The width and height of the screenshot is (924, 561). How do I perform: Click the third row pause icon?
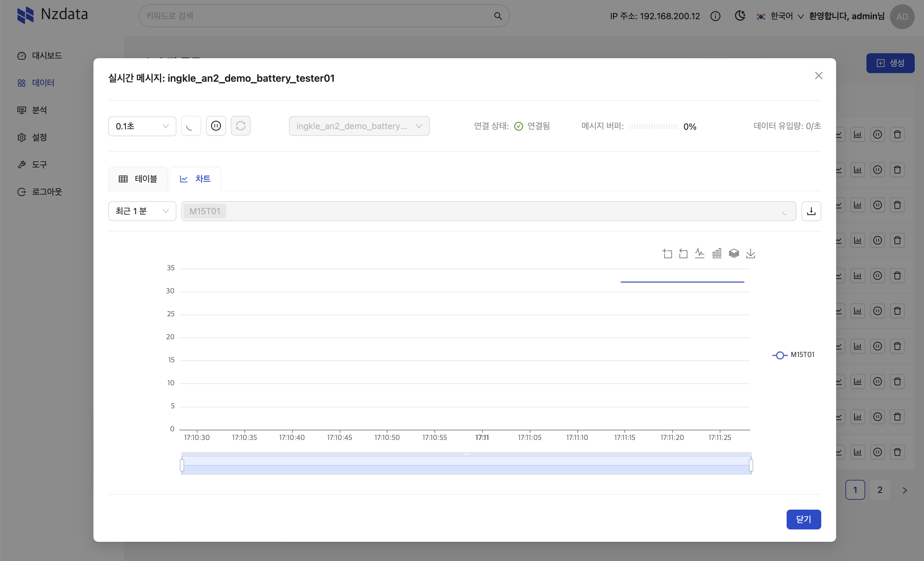pos(878,205)
